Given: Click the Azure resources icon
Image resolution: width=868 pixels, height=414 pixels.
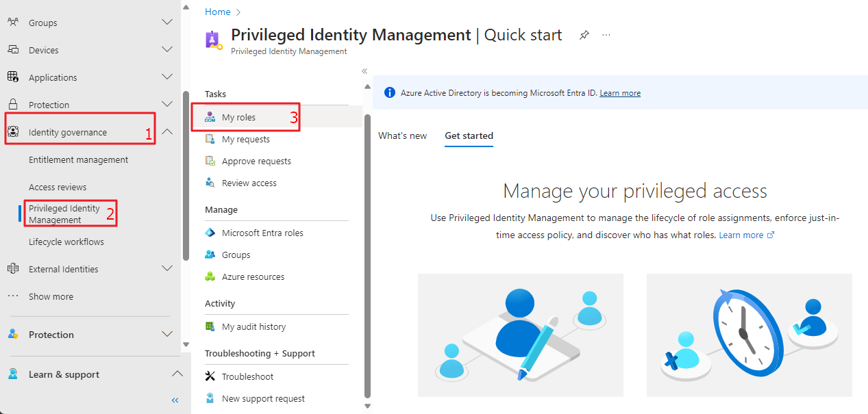Looking at the screenshot, I should [210, 277].
